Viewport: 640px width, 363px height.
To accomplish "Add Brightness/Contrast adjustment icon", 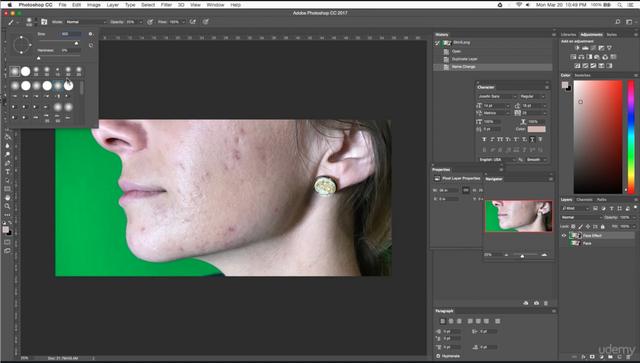I will tap(577, 48).
